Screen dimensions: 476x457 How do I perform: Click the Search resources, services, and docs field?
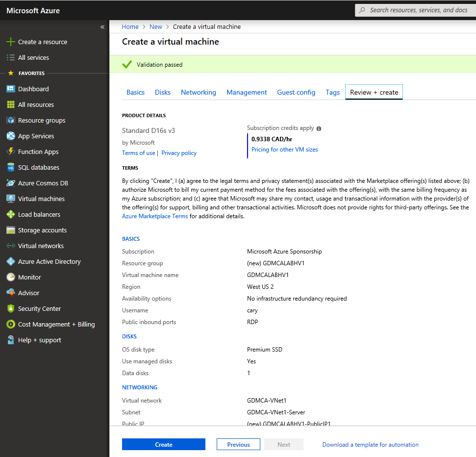pos(416,10)
